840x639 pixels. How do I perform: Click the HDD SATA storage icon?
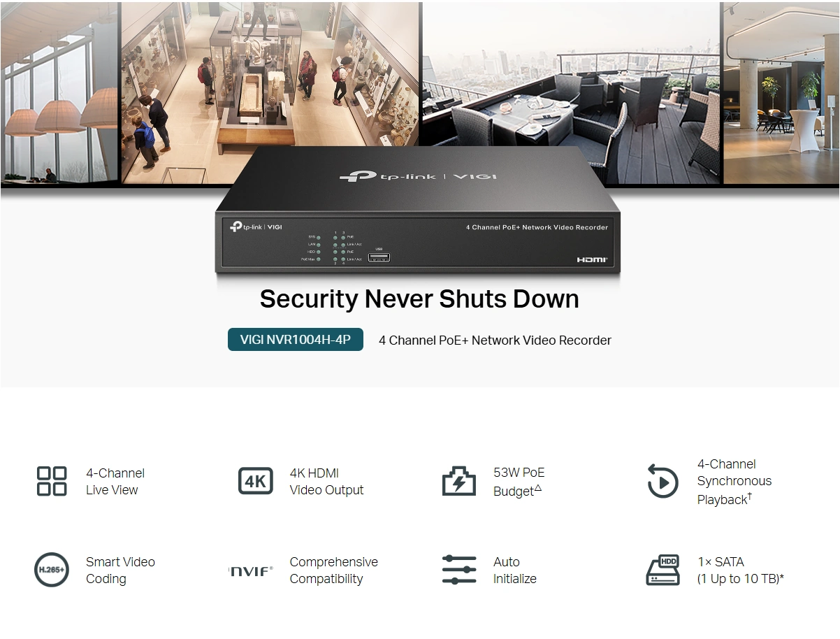click(x=662, y=570)
